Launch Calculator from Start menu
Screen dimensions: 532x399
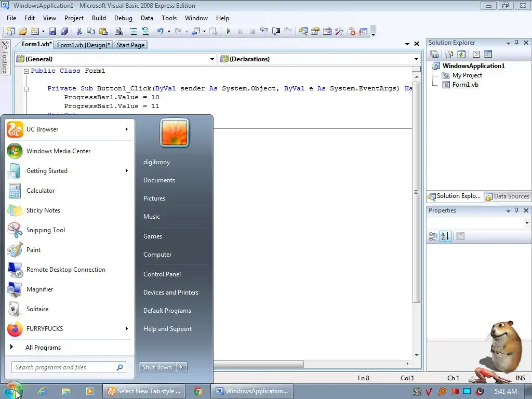(x=68, y=190)
